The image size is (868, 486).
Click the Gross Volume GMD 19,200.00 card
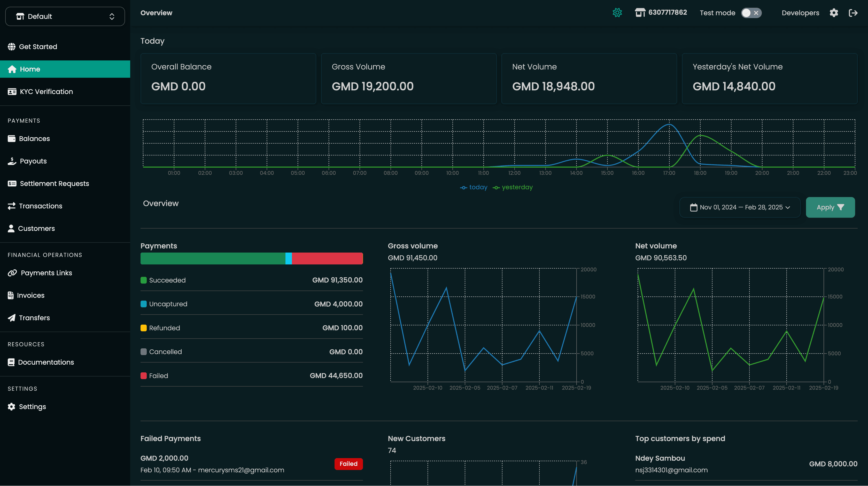coord(409,79)
